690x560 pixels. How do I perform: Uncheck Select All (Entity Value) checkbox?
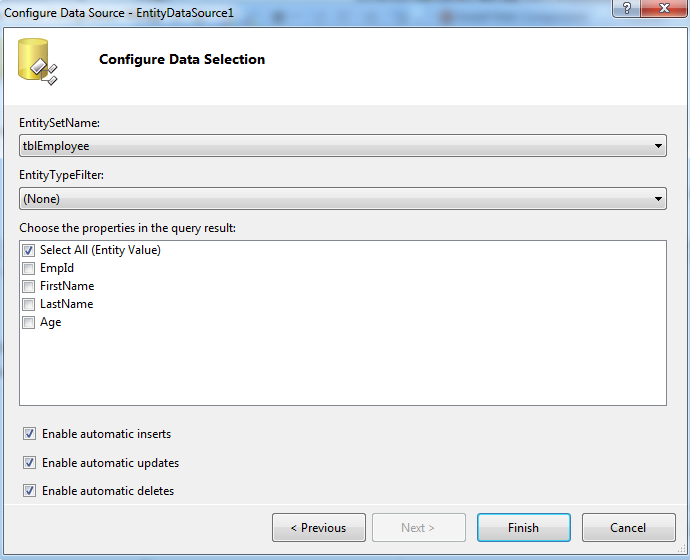(x=29, y=250)
